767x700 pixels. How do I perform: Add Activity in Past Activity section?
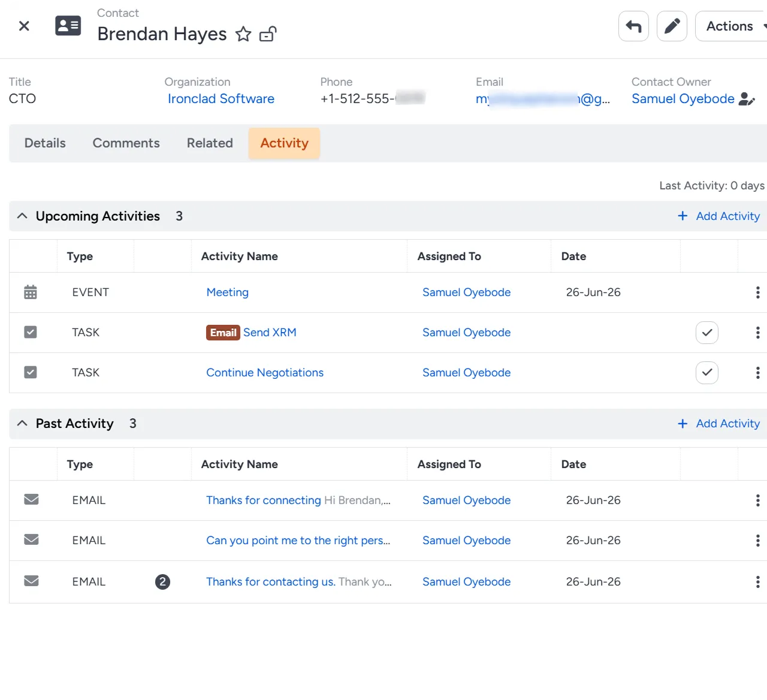coord(718,423)
